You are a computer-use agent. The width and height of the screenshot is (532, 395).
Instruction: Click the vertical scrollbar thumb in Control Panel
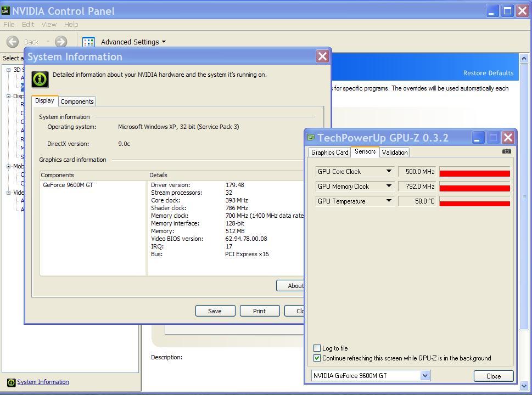pos(524,196)
